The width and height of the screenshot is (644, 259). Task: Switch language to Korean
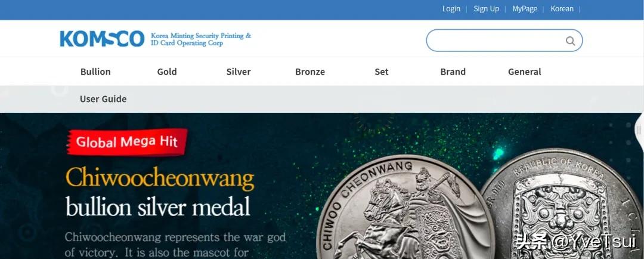[x=562, y=8]
